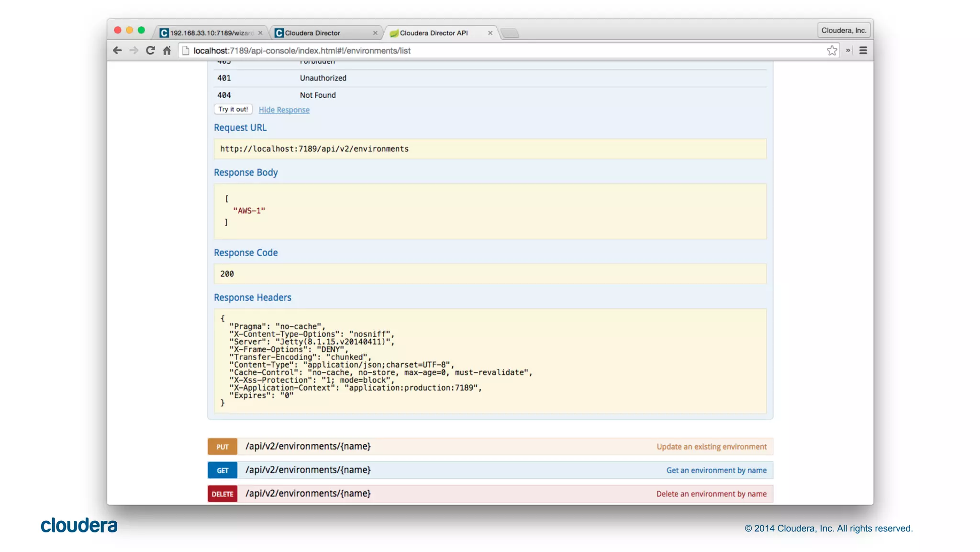Image resolution: width=980 pixels, height=552 pixels.
Task: Click the red DELETE method badge
Action: (x=223, y=494)
